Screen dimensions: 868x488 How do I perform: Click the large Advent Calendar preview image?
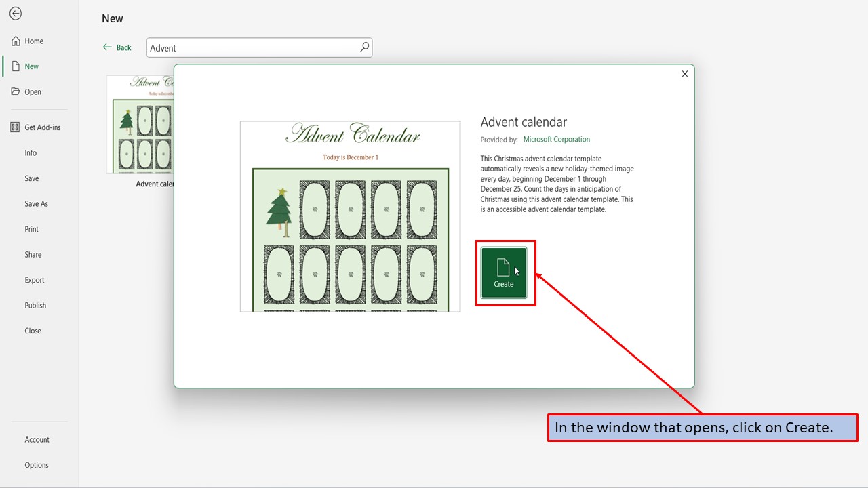click(350, 216)
